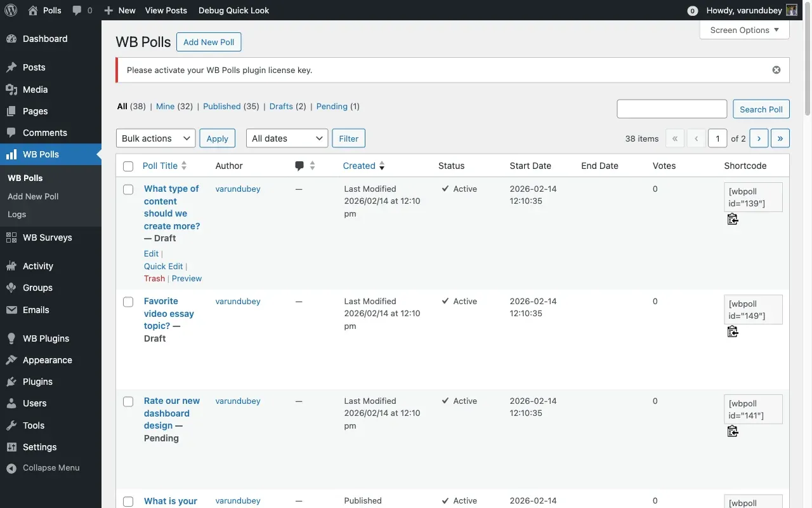Open the All dates dropdown

pos(287,138)
